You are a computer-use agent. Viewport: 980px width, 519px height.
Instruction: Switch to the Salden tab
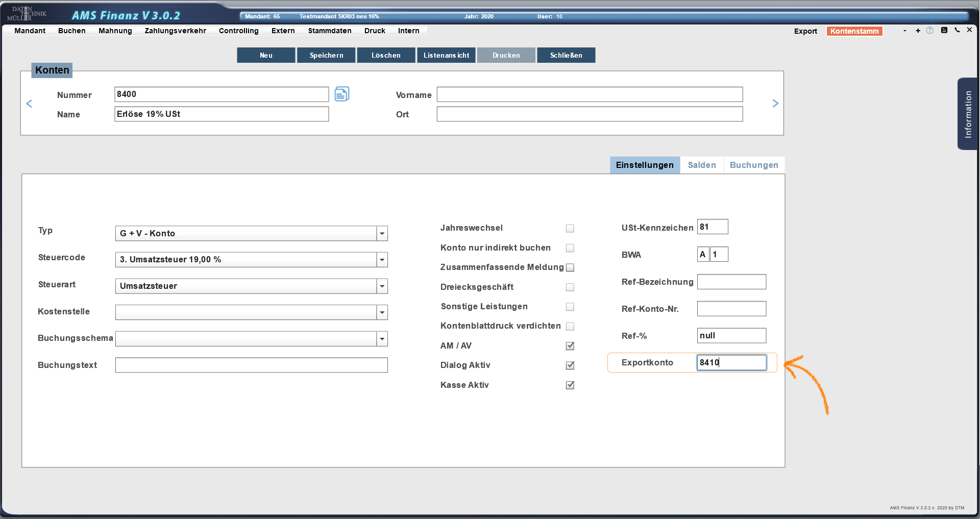tap(702, 165)
